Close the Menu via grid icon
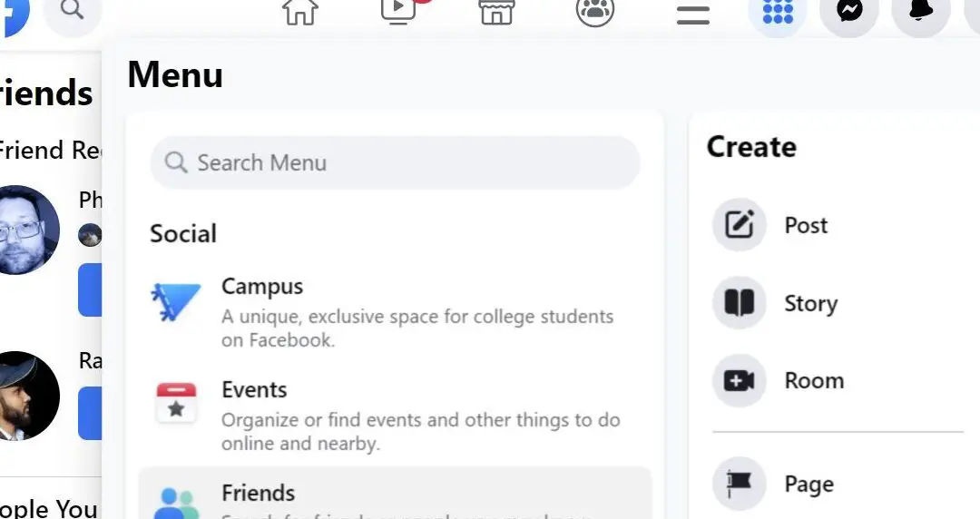Viewport: 980px width, 519px height. point(778,11)
